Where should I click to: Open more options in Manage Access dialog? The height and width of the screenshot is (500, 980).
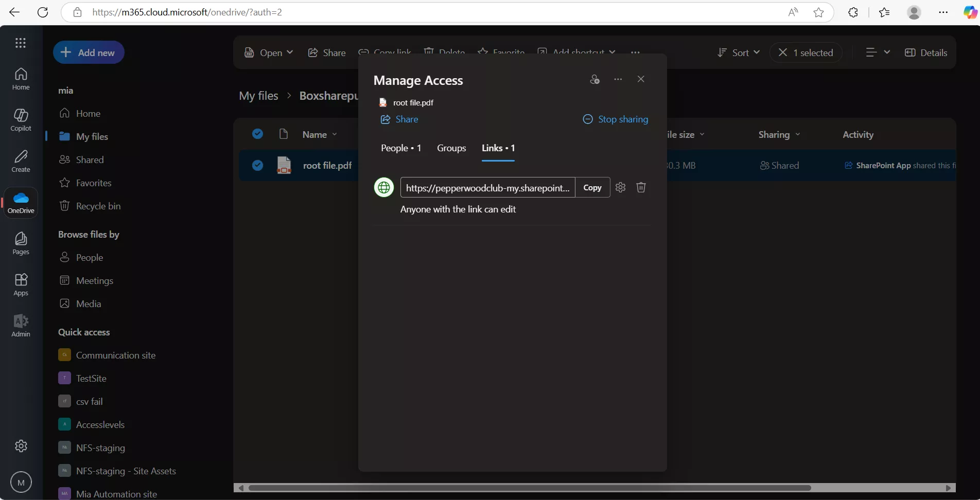(x=618, y=79)
